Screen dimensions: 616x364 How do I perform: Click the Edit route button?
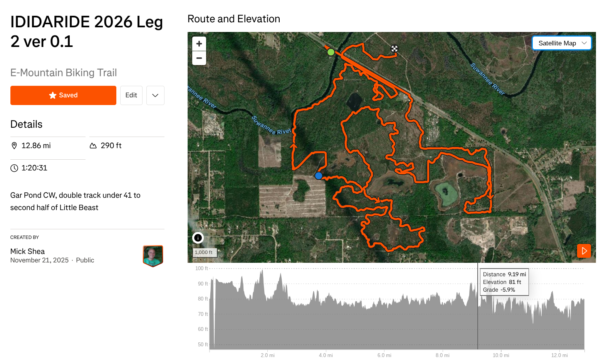tap(131, 95)
